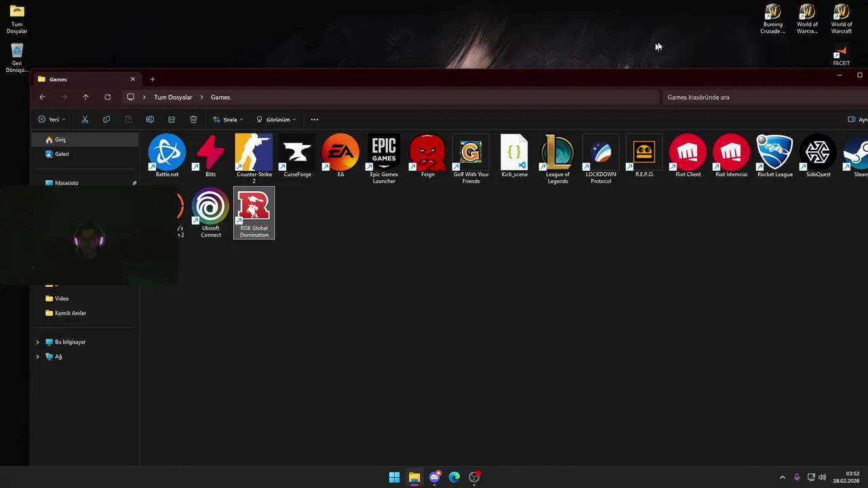
Task: Click chevron before Tum Dosyalar in path
Action: (x=144, y=97)
